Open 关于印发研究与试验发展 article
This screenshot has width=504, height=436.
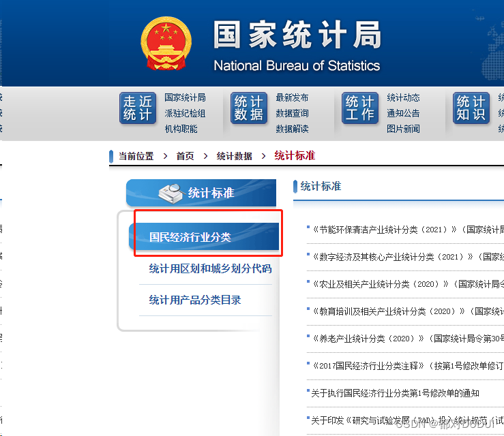[x=407, y=420]
